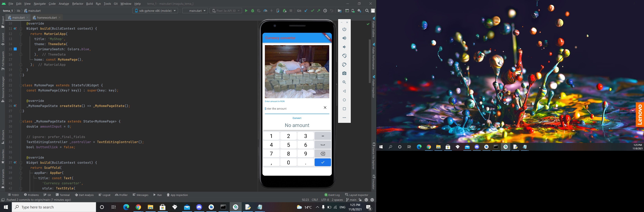The image size is (644, 212).
Task: Click the Search Everywhere magnifier
Action: [367, 11]
